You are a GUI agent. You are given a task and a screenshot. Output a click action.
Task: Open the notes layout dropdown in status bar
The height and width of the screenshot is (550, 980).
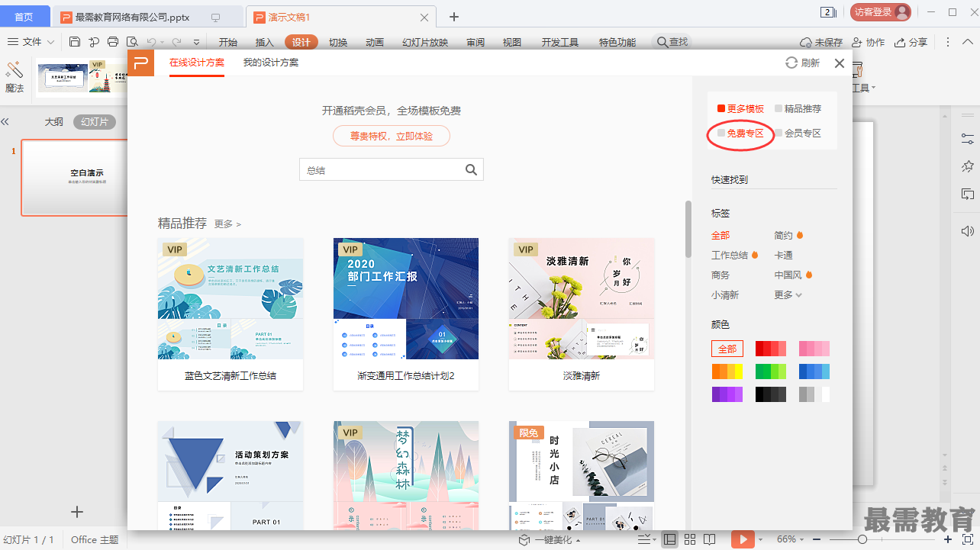(646, 539)
